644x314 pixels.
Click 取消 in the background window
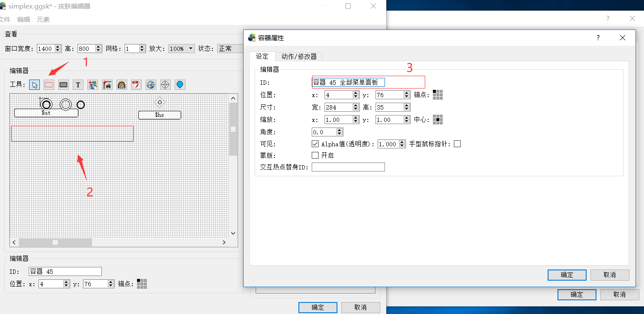(620, 294)
